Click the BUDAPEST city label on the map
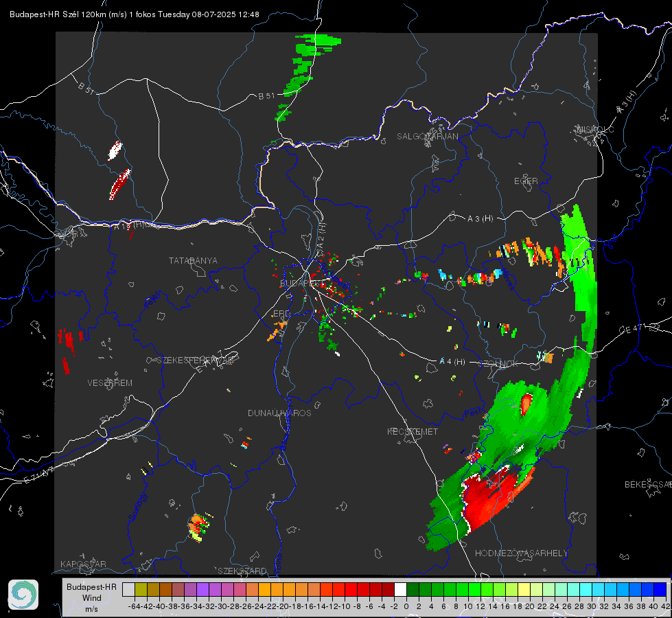672x618 pixels. click(302, 284)
